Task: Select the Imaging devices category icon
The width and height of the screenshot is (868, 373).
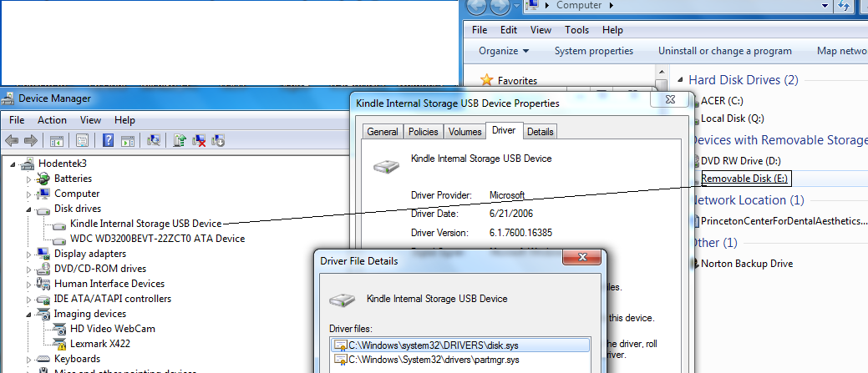Action: (x=43, y=313)
